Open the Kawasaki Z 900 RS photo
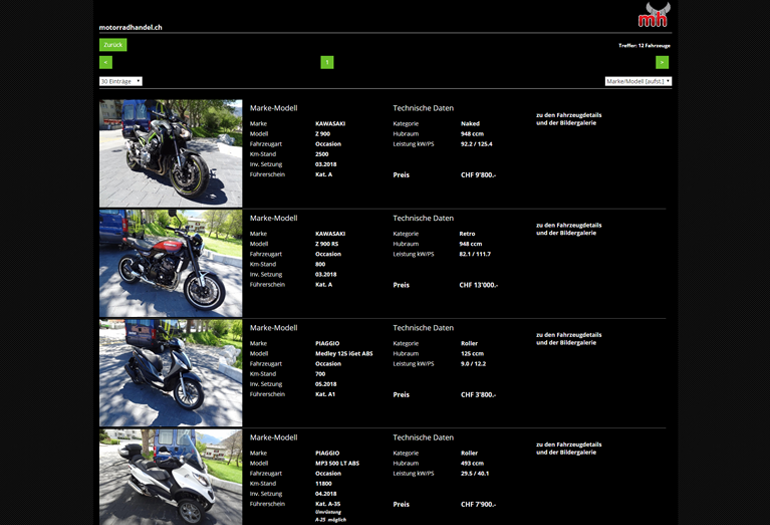Viewport: 770px width, 525px height. (x=171, y=263)
